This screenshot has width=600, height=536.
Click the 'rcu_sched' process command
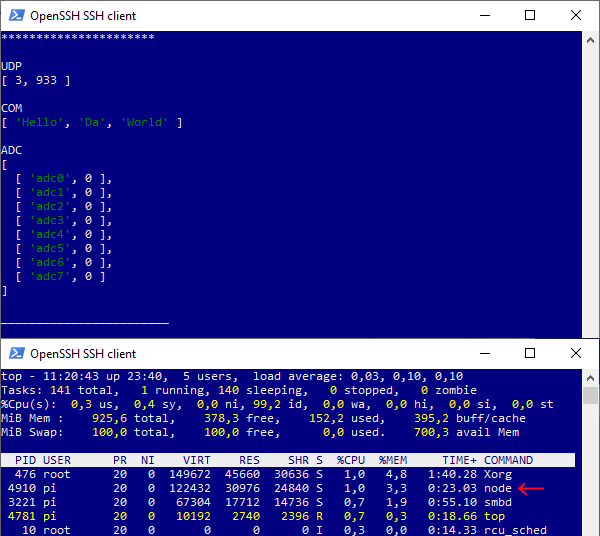[x=515, y=530]
